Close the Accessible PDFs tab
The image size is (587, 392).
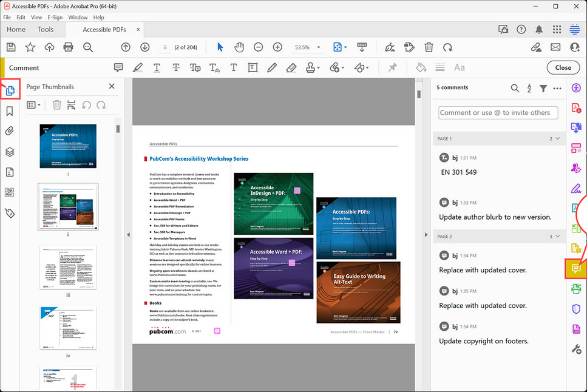point(138,29)
